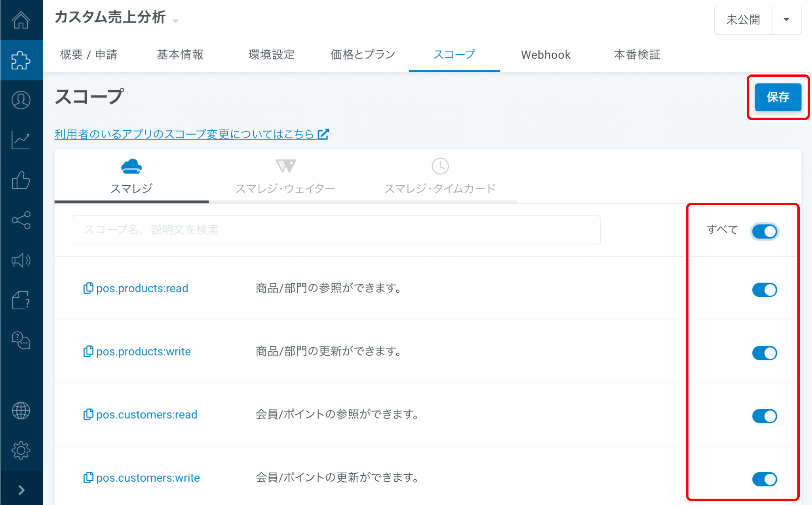Open the puzzle-piece apps icon
The width and height of the screenshot is (812, 505).
click(x=21, y=60)
